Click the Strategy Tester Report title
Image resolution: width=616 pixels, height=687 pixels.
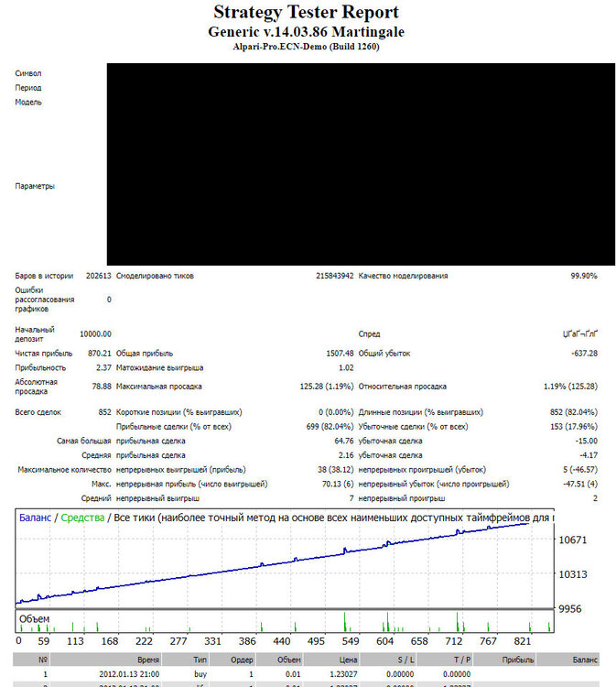tap(306, 13)
